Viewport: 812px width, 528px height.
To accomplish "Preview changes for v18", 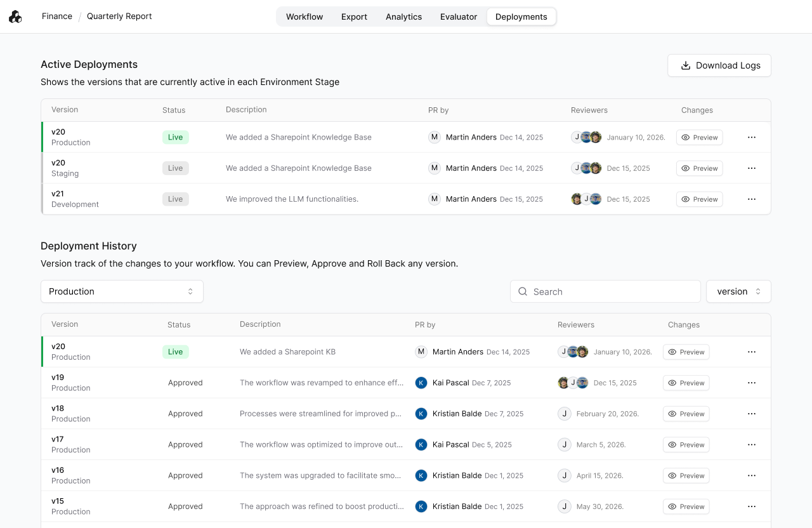I will pos(686,414).
